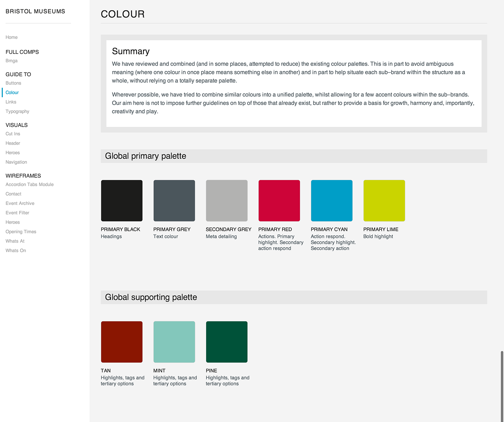The height and width of the screenshot is (422, 504).
Task: Navigate to the Bmga full comp
Action: [12, 61]
